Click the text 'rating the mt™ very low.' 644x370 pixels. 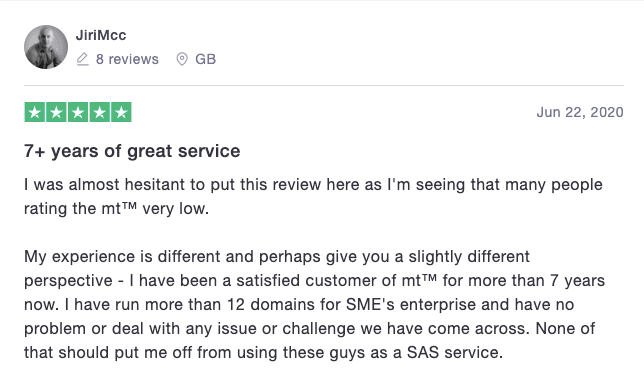(116, 209)
